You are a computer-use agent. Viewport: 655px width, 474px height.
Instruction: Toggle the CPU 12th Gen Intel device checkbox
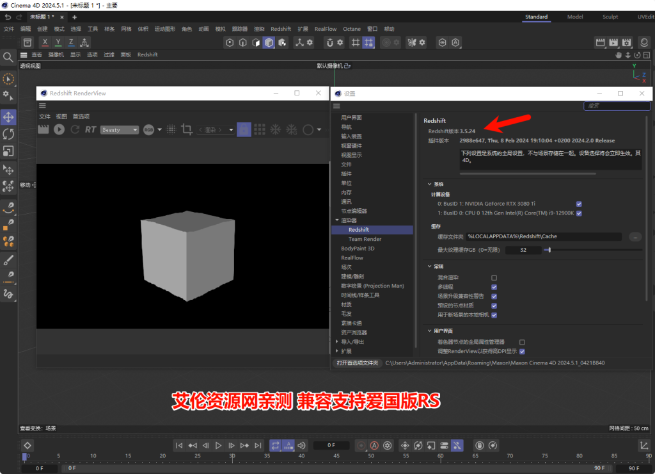(579, 213)
